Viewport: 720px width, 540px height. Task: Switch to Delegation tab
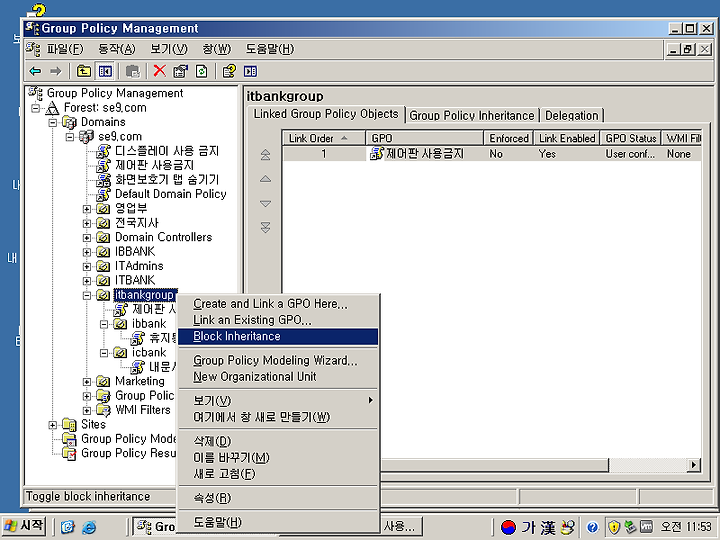[x=572, y=115]
